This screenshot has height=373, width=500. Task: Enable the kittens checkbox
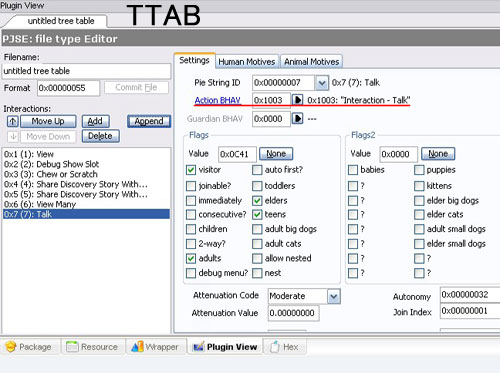(419, 186)
